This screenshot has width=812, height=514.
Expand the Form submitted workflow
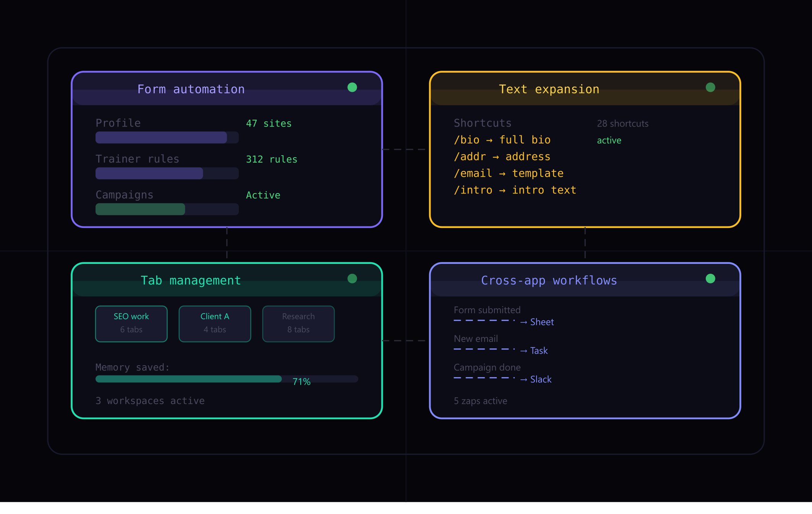pos(487,310)
